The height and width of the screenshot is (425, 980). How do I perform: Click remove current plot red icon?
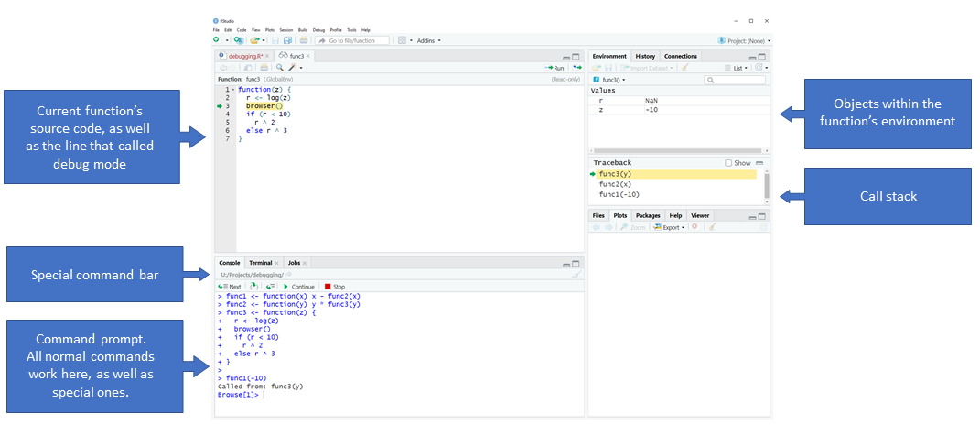click(x=695, y=226)
